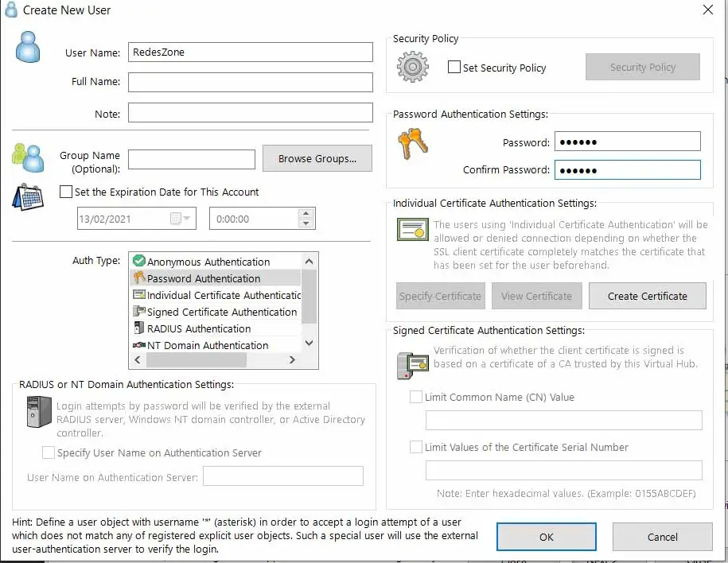Close the Create New User dialog

pyautogui.click(x=707, y=10)
